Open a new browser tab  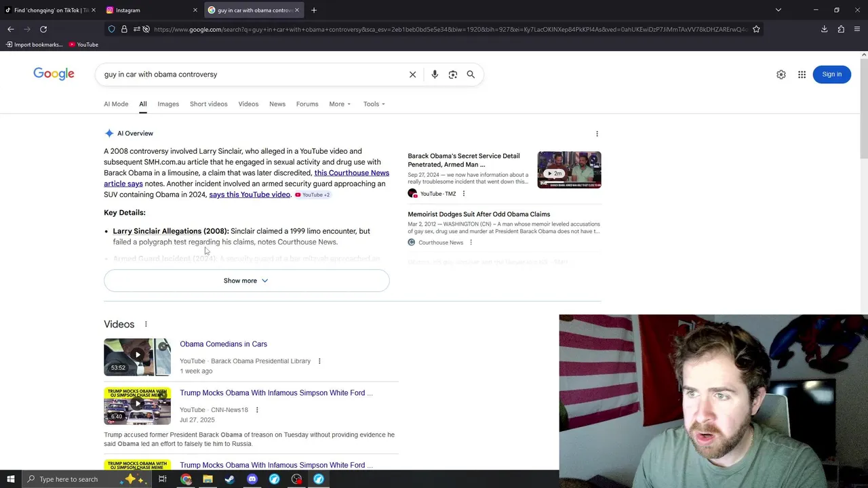[x=314, y=10]
